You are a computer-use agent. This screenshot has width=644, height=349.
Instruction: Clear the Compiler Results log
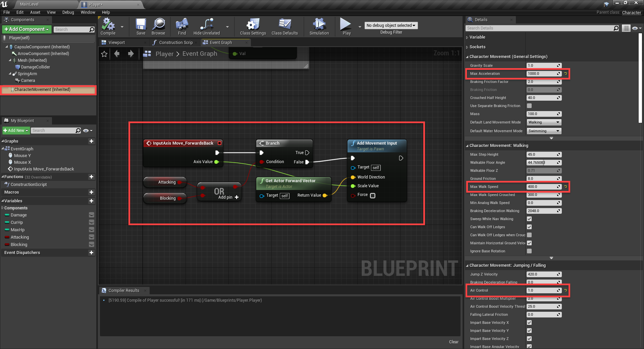tap(453, 342)
